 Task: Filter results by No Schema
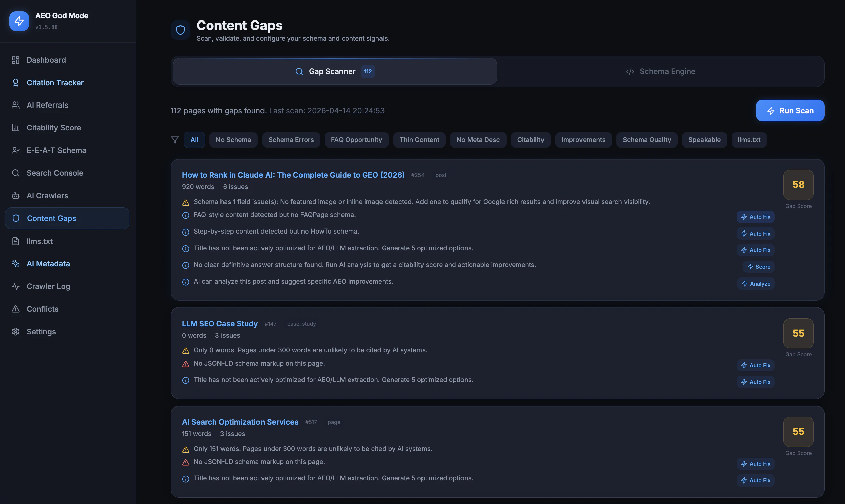point(233,140)
